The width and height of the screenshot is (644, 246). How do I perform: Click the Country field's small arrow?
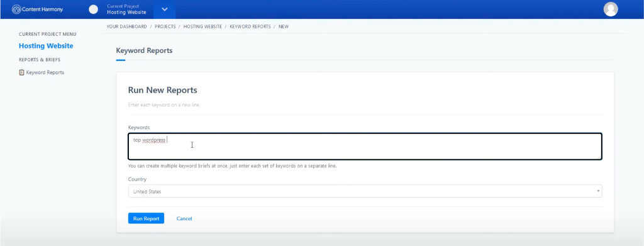point(598,191)
